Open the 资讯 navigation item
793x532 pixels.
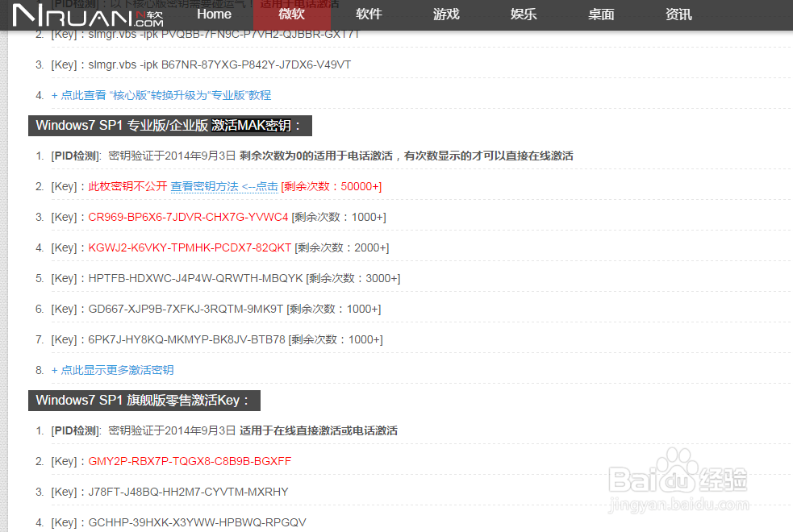click(x=678, y=15)
